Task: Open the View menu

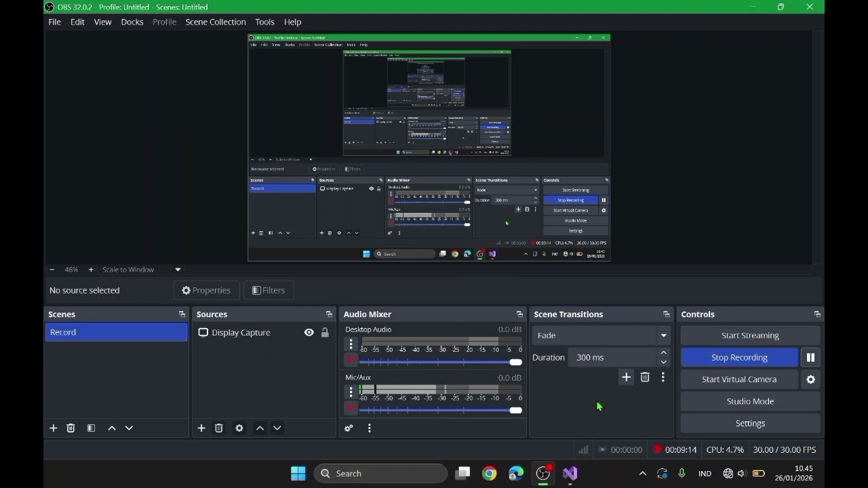Action: coord(103,22)
